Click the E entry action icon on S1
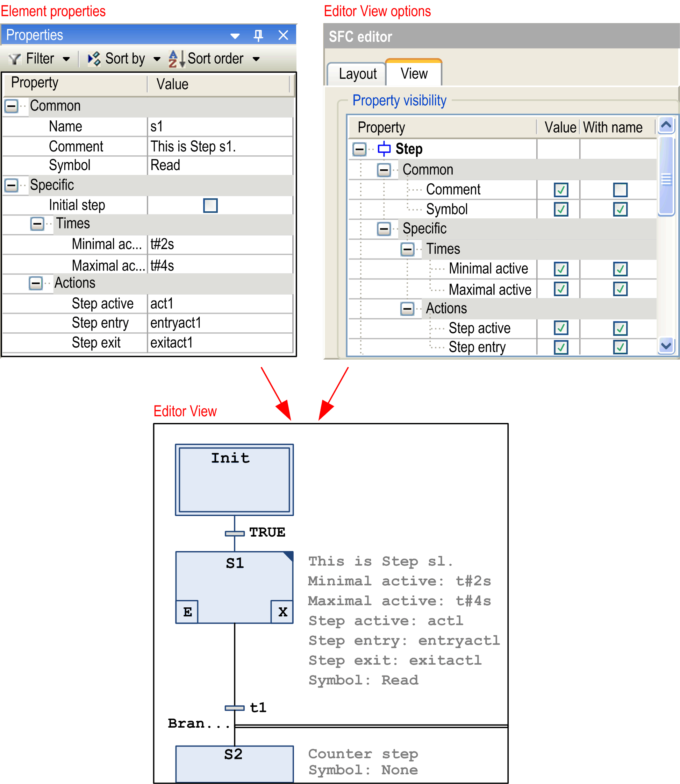Screen dimensions: 680x784 [187, 612]
